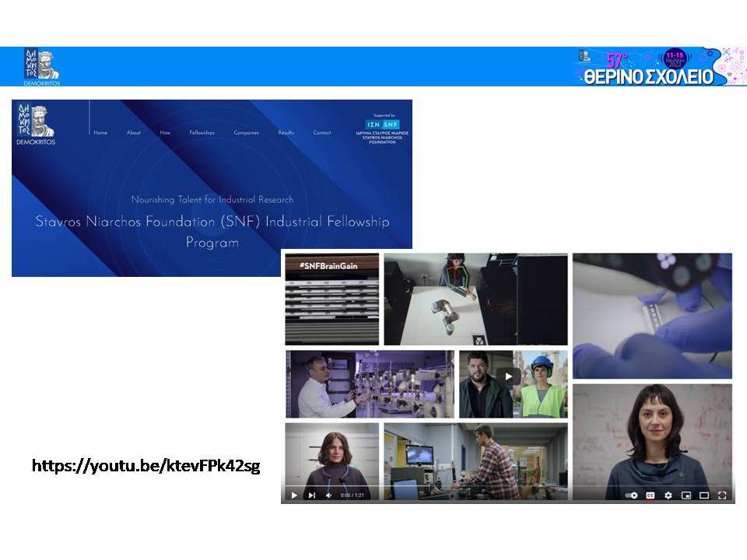
Task: Click the center play overlay button
Action: 509,376
